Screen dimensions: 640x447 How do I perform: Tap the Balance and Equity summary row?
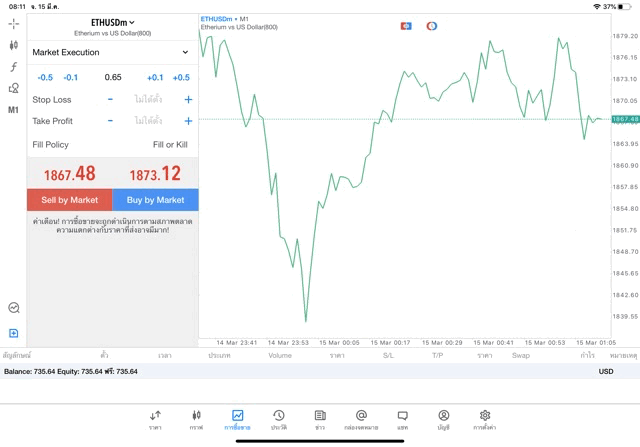coord(320,371)
